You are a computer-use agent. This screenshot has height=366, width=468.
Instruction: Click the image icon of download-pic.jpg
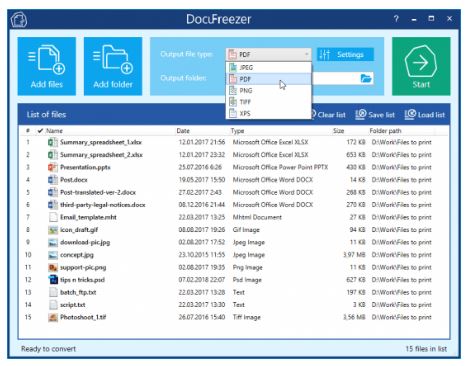tap(53, 242)
